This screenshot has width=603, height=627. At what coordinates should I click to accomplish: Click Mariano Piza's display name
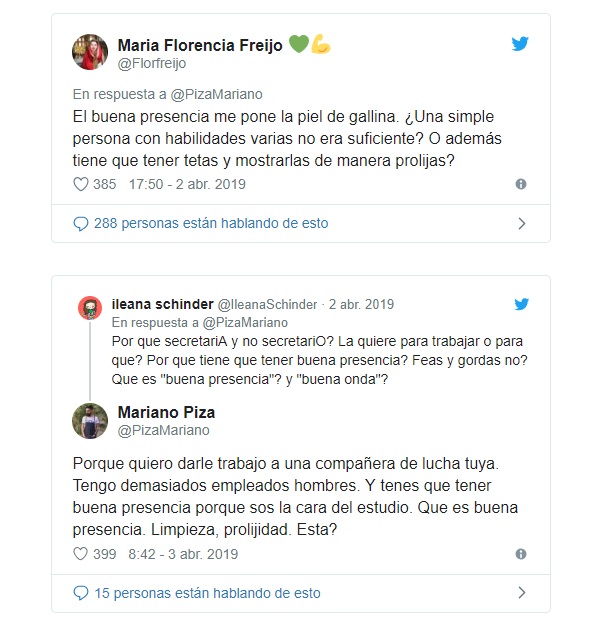pos(166,412)
